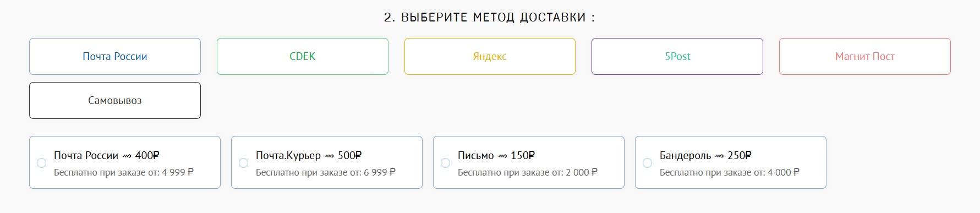The image size is (980, 213).
Task: Click free-from 2 000 ₽ text under Письмо
Action: tap(528, 172)
